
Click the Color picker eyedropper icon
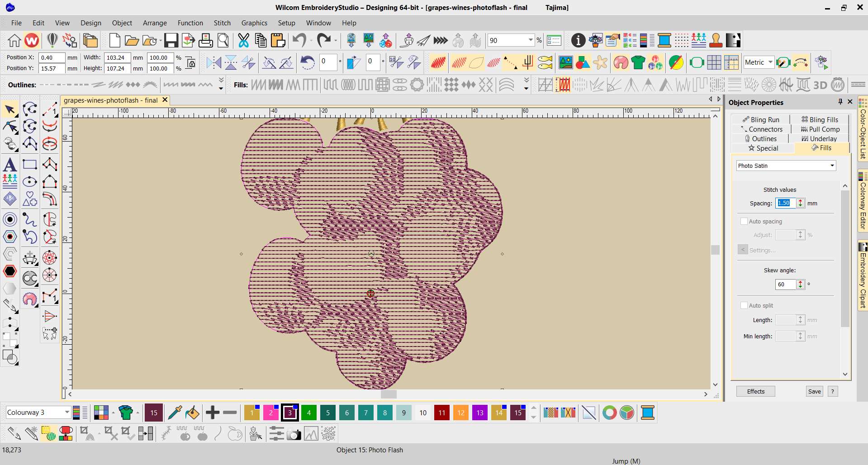(x=174, y=413)
